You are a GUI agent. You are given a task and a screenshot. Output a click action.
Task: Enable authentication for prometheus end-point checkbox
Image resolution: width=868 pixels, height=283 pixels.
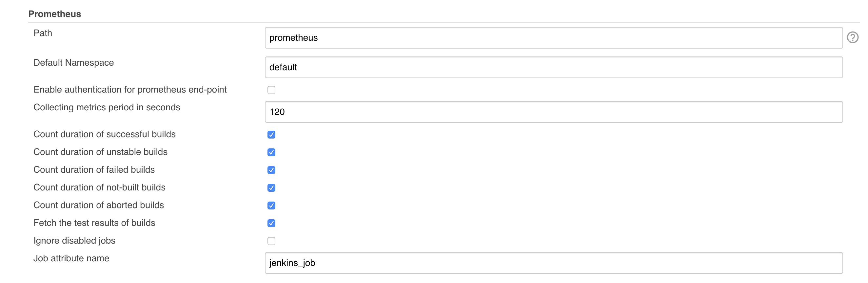(x=271, y=90)
